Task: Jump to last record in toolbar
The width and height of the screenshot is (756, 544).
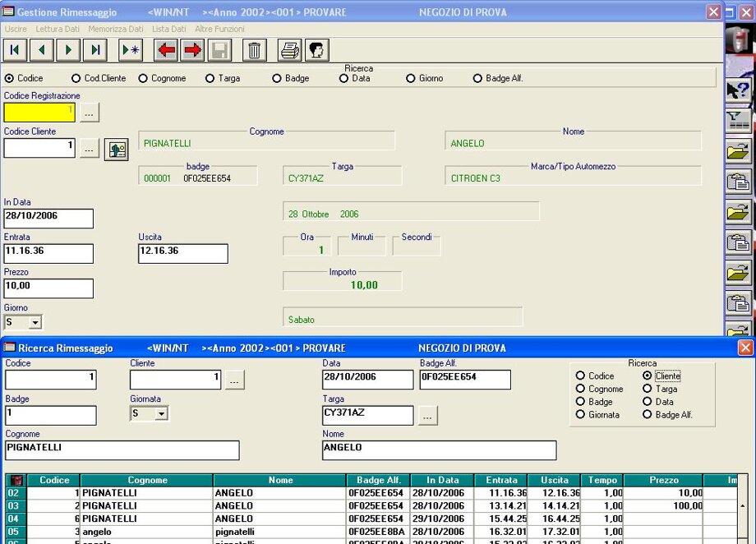Action: [x=96, y=50]
